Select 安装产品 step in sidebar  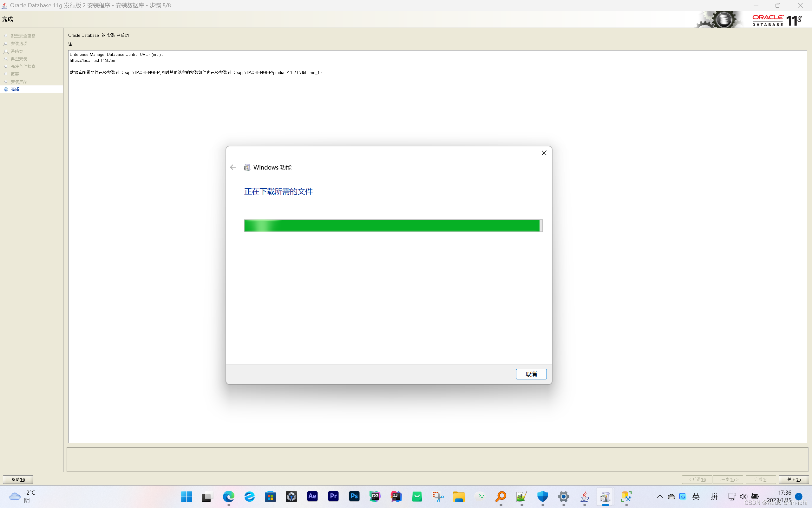click(x=19, y=82)
